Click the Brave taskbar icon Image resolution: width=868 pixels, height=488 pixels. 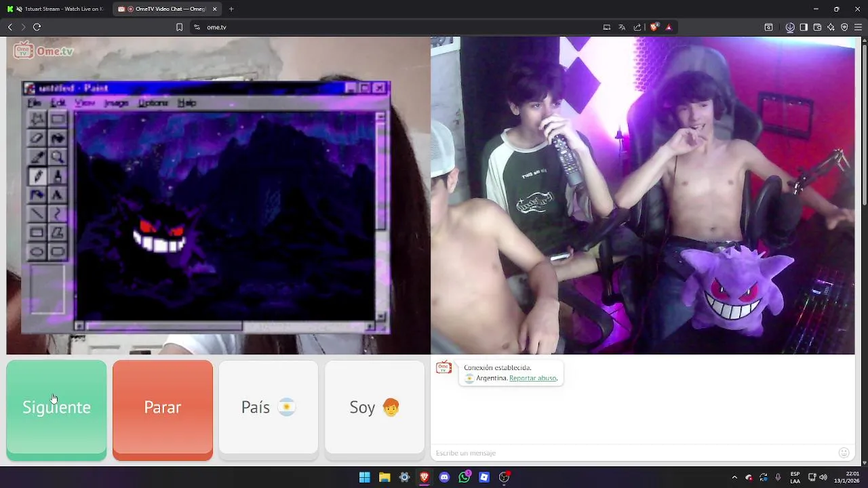424,477
